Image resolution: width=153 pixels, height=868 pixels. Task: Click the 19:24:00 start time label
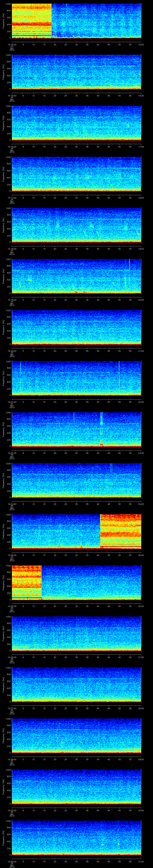(x=12, y=555)
